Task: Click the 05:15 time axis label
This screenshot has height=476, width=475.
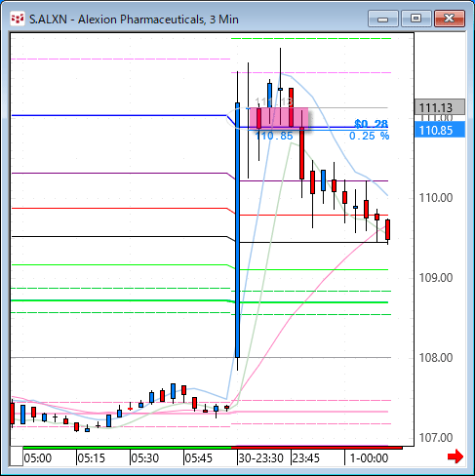Action: point(92,458)
